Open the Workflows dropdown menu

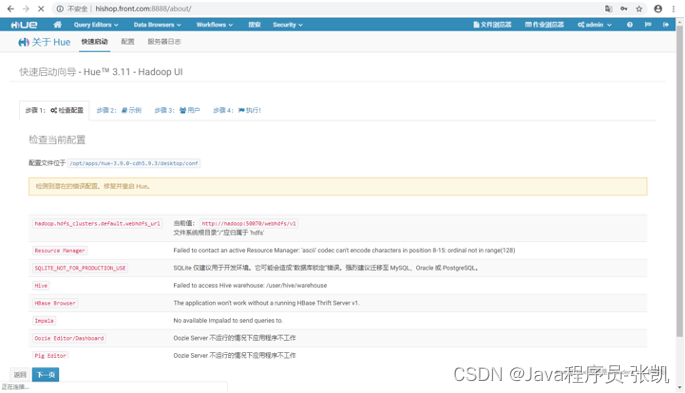[214, 25]
